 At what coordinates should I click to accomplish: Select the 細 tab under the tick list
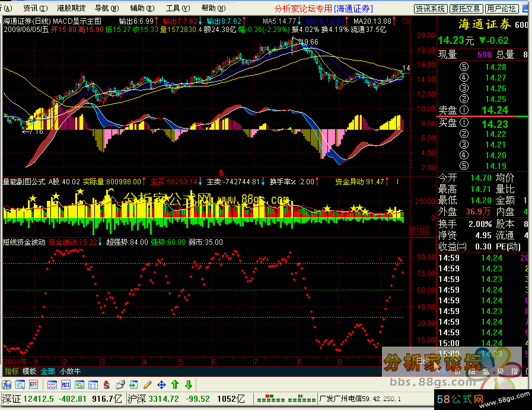tap(472, 371)
